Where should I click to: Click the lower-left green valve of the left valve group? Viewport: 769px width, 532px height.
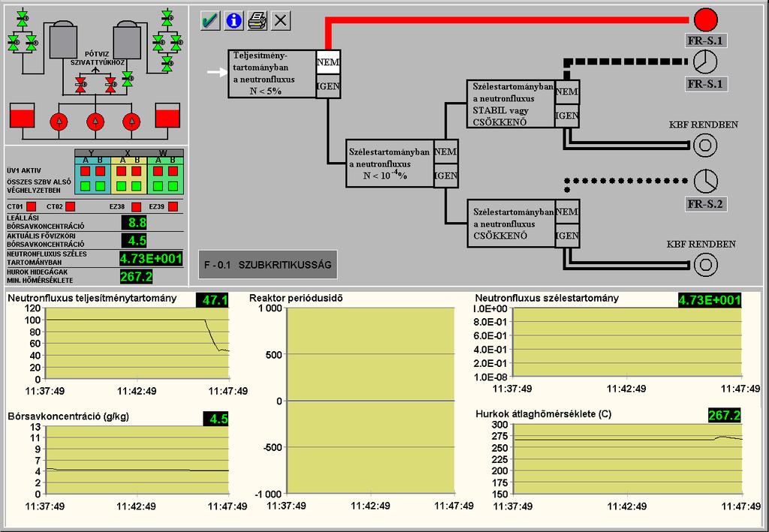coord(14,43)
